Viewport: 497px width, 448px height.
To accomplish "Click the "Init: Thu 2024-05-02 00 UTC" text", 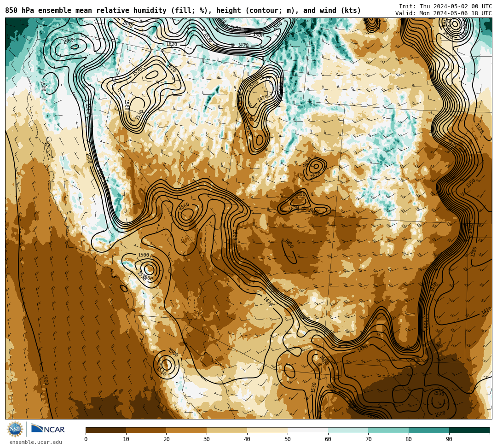I will (445, 6).
